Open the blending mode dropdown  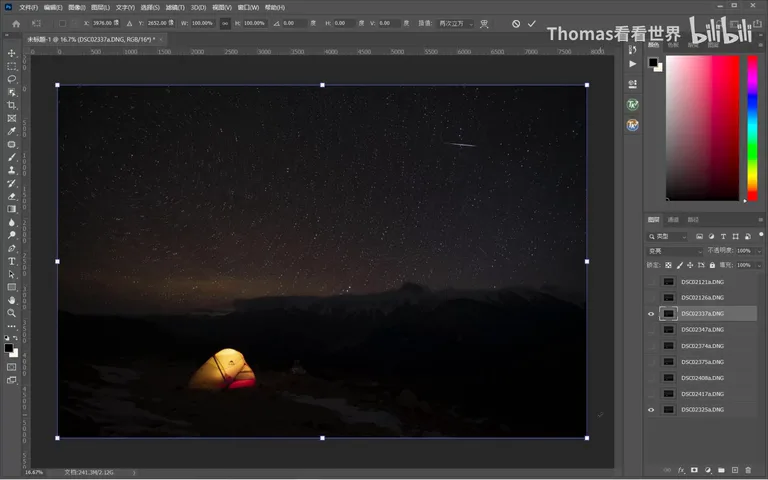coord(674,251)
